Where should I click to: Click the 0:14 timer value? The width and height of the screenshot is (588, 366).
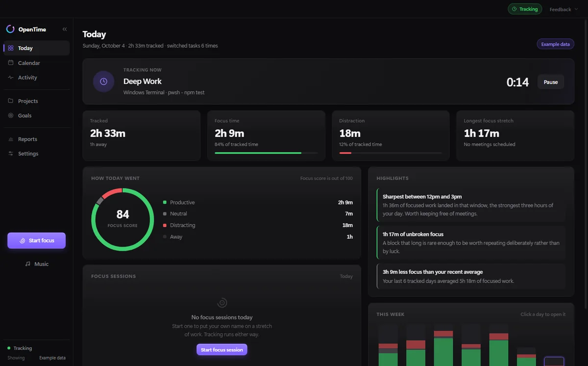pos(517,82)
